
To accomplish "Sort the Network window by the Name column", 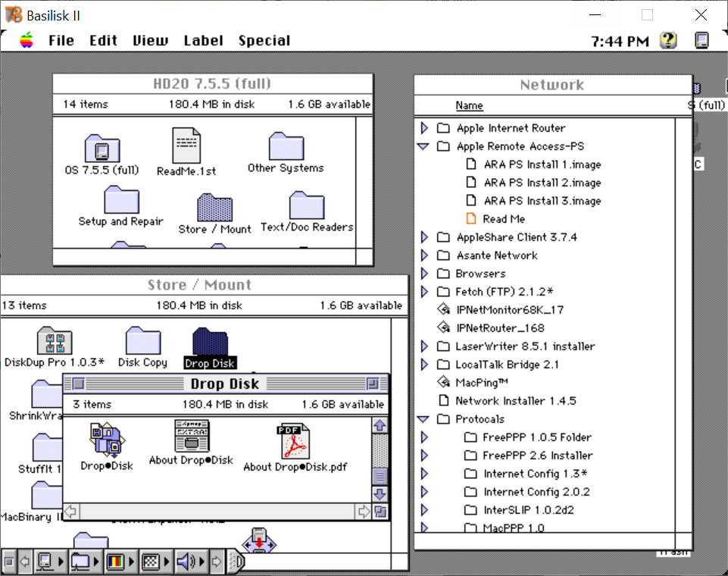I will click(469, 105).
